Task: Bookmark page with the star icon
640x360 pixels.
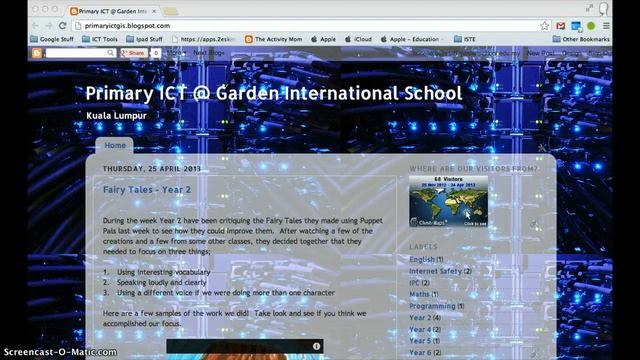Action: pos(544,26)
